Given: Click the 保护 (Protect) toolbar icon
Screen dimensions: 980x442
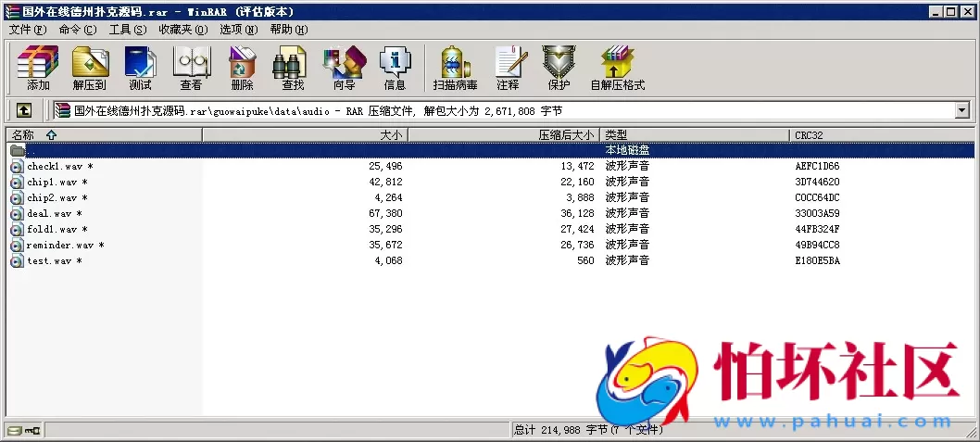Looking at the screenshot, I should (559, 68).
